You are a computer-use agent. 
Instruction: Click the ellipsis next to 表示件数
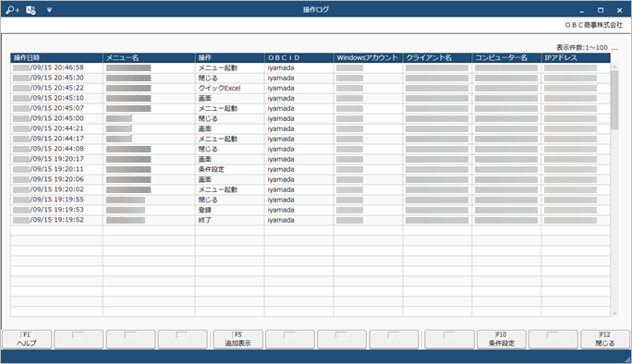tap(614, 48)
